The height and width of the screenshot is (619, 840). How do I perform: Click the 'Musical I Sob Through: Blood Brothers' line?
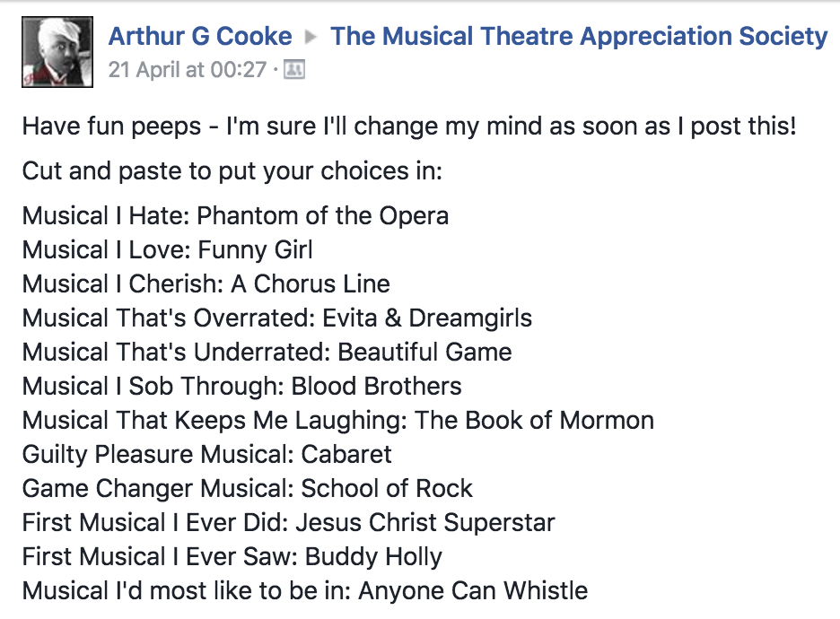coord(241,386)
